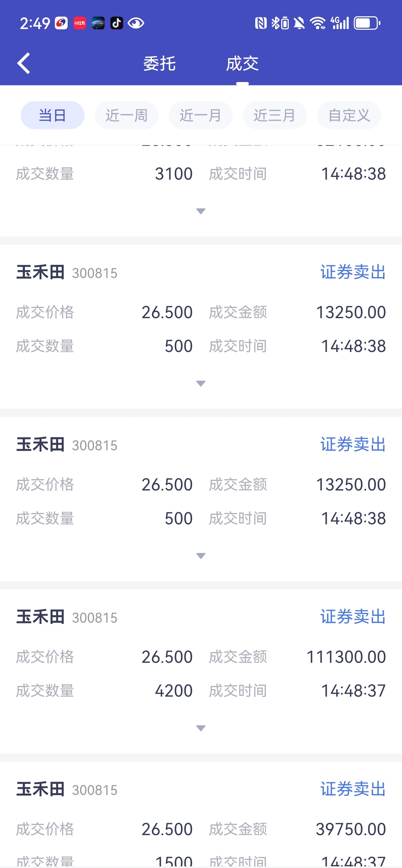
Task: Tap 证券卖出 on the 111300.00 trade
Action: tap(353, 617)
